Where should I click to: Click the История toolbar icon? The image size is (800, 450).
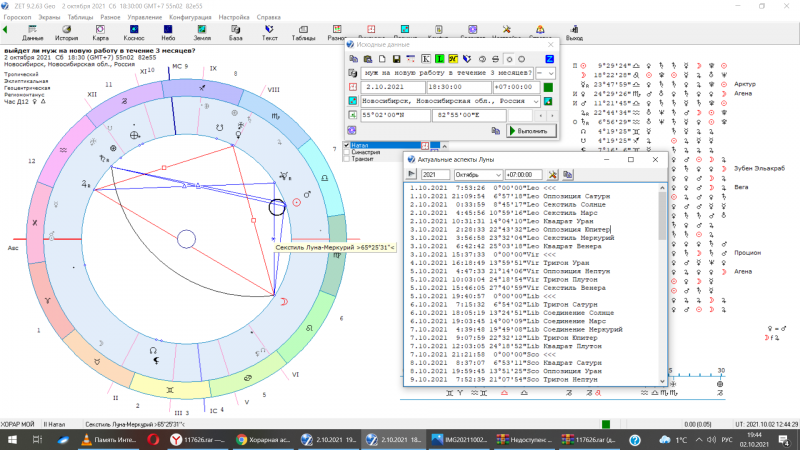(66, 29)
